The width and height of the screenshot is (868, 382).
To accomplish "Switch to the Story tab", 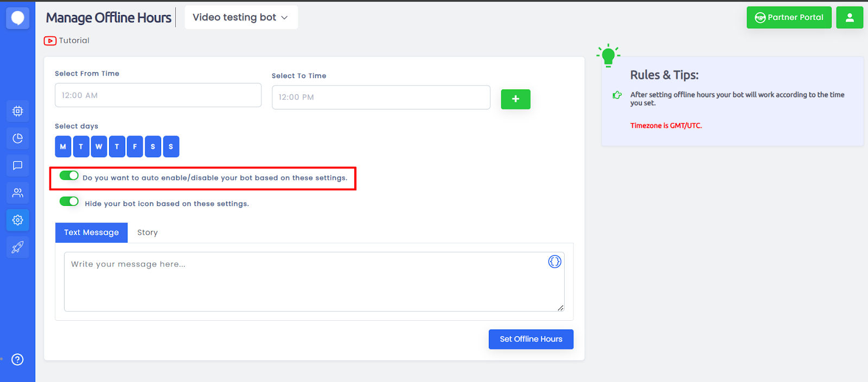I will (147, 232).
